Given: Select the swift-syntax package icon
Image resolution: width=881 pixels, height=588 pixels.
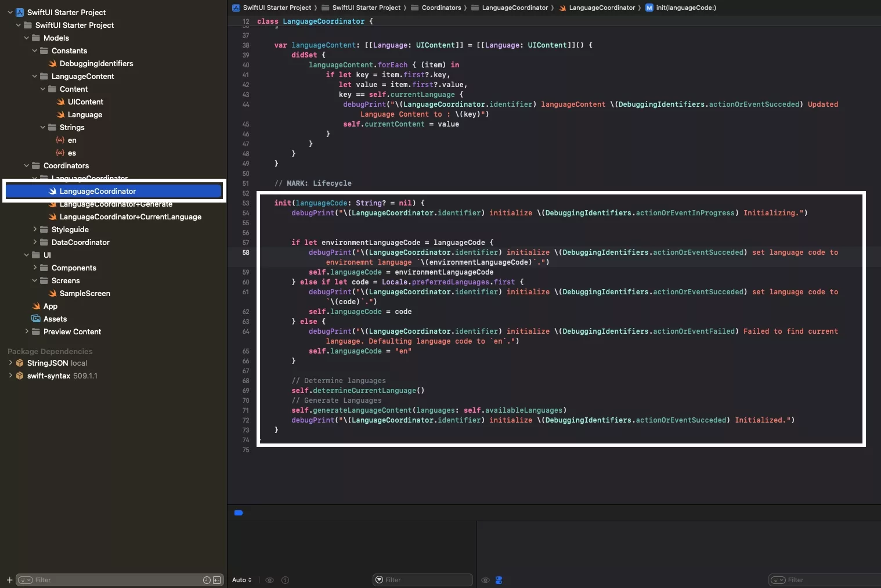Looking at the screenshot, I should click(20, 376).
